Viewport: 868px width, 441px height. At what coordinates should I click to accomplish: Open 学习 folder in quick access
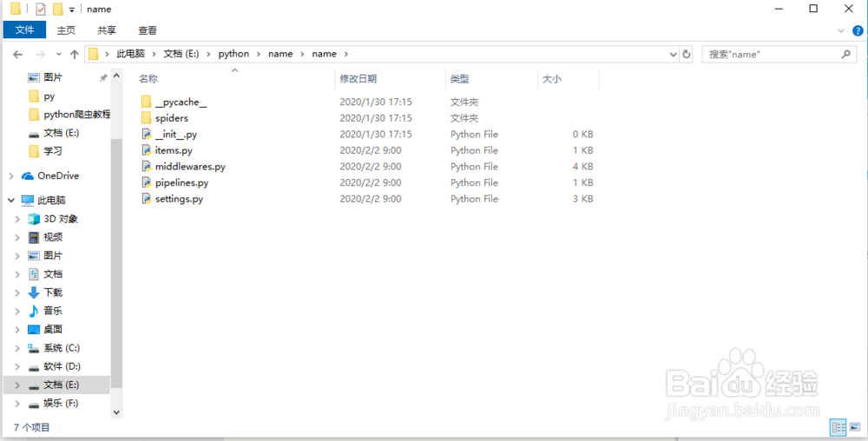tap(53, 150)
